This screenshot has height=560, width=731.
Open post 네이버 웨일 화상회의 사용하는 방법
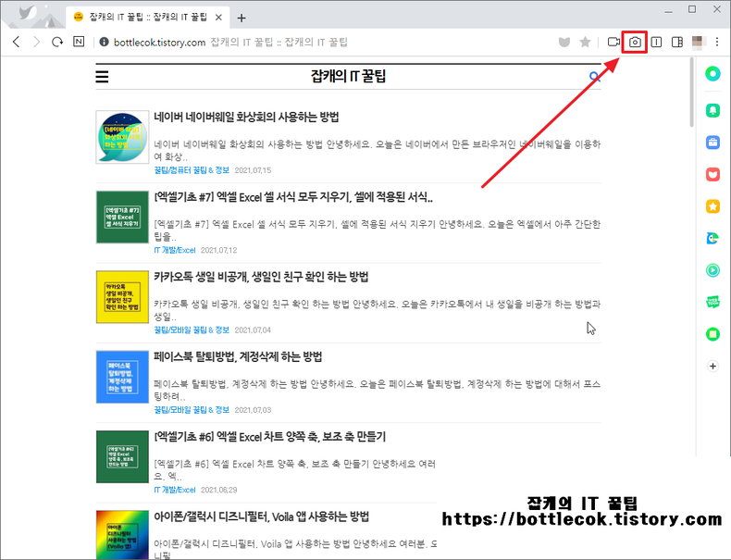point(247,117)
